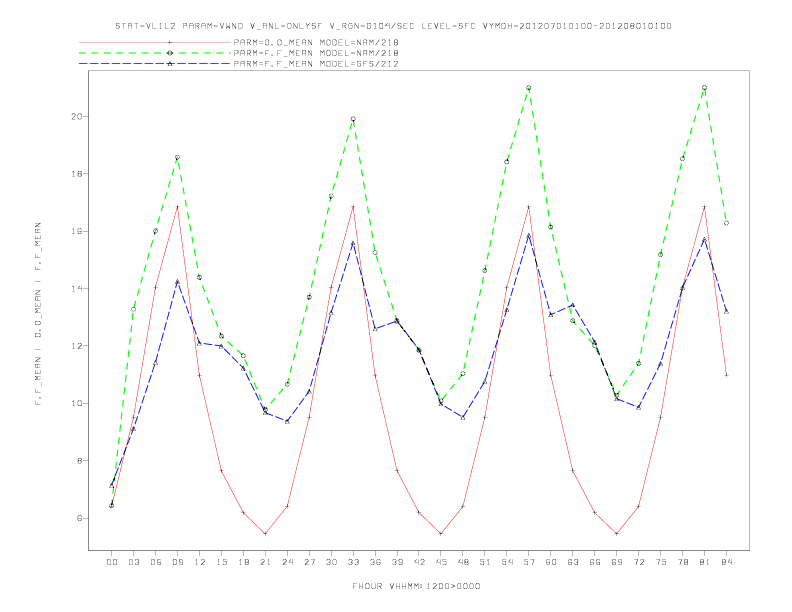The image size is (792, 612).
Task: Click the x-axis tick label 75
Action: [661, 562]
